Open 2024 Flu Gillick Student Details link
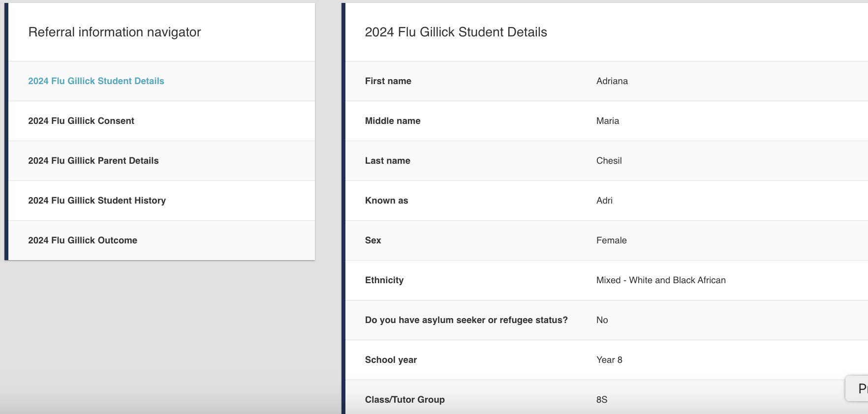The height and width of the screenshot is (414, 868). coord(96,81)
